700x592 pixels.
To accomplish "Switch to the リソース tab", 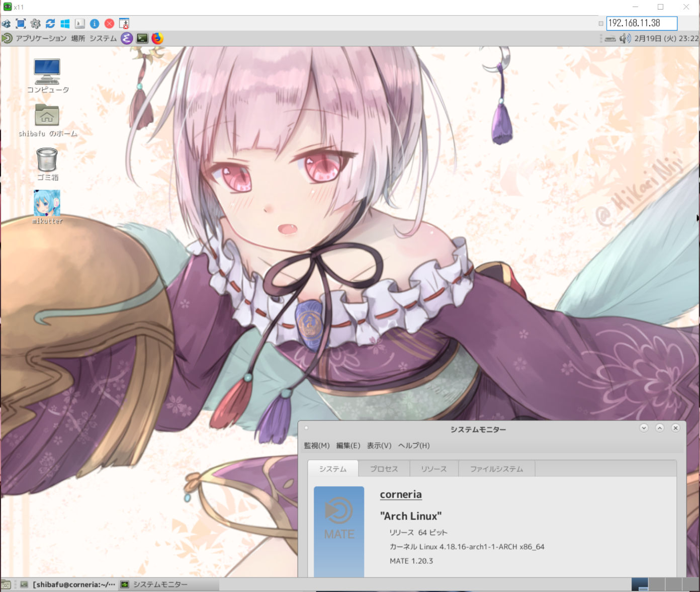I will point(433,469).
